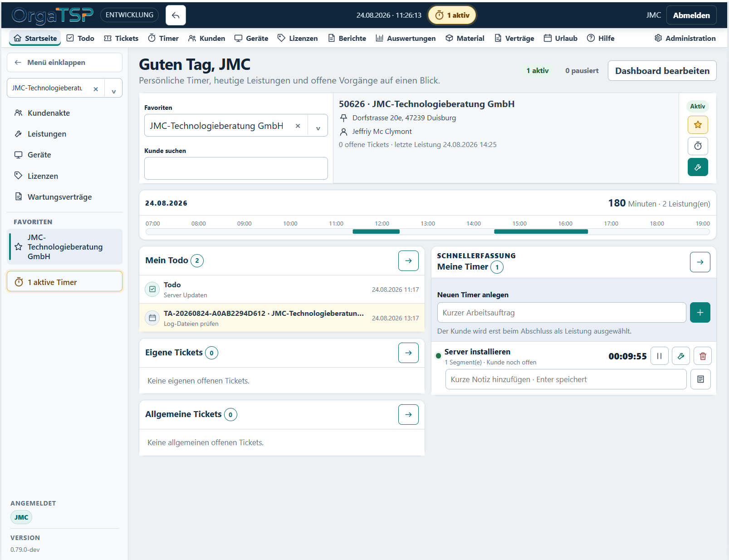Open the 'Server Updaten' todo entry

point(282,290)
